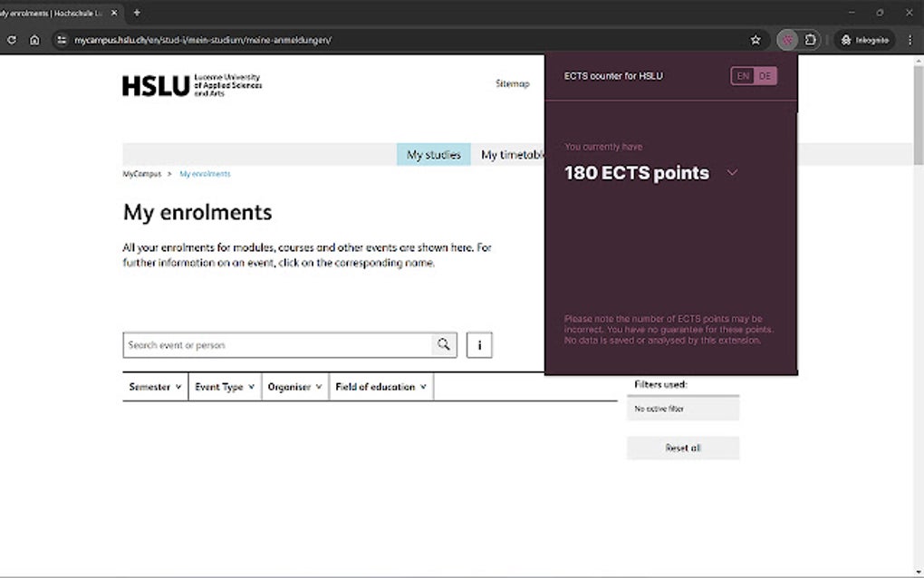This screenshot has width=924, height=578.
Task: Click the browser Home icon
Action: click(x=34, y=40)
